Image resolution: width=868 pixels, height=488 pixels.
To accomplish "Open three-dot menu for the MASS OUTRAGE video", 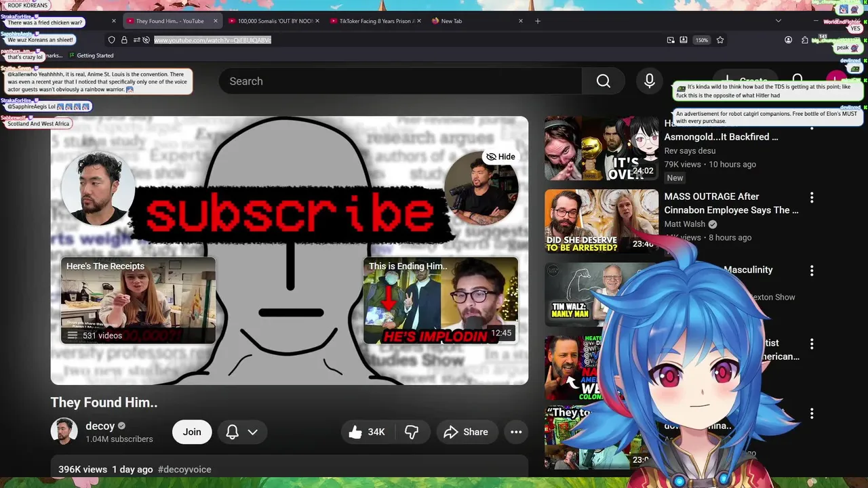I will (x=812, y=197).
